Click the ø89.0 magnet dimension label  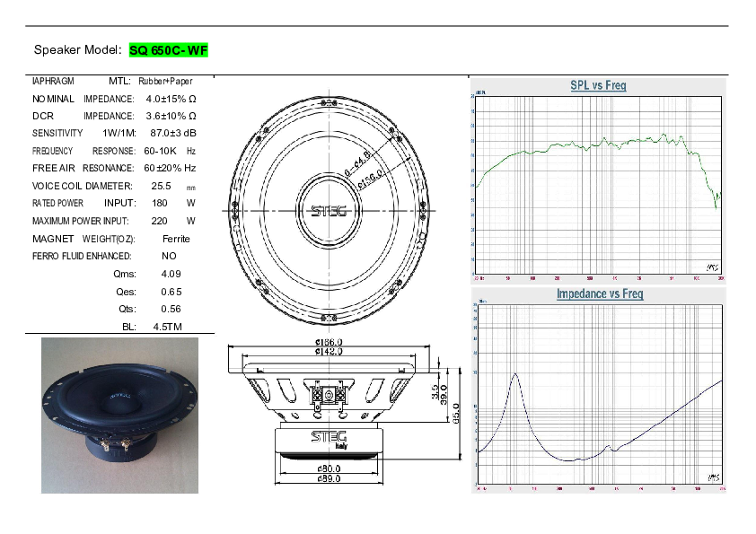click(329, 478)
